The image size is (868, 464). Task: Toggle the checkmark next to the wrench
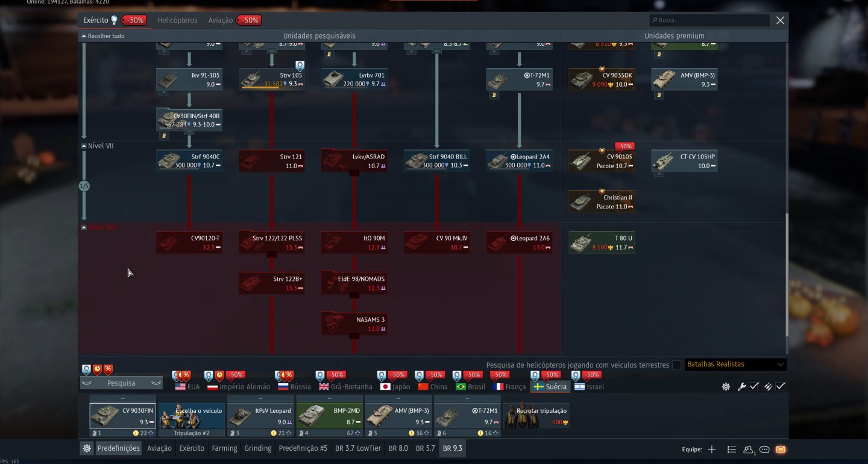point(754,387)
